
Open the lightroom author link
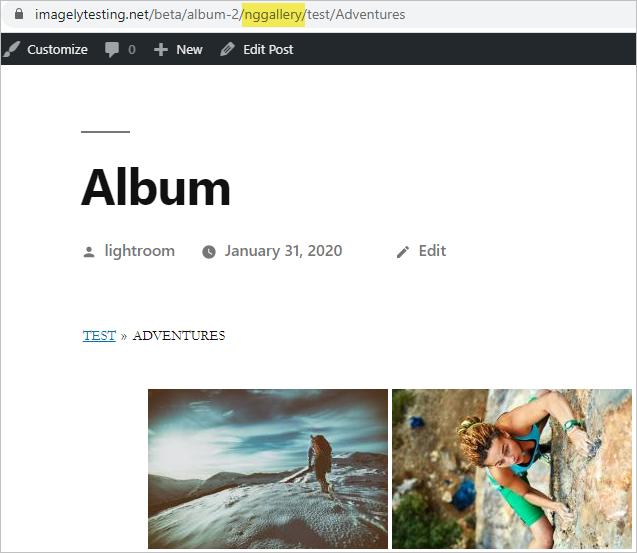pyautogui.click(x=140, y=251)
